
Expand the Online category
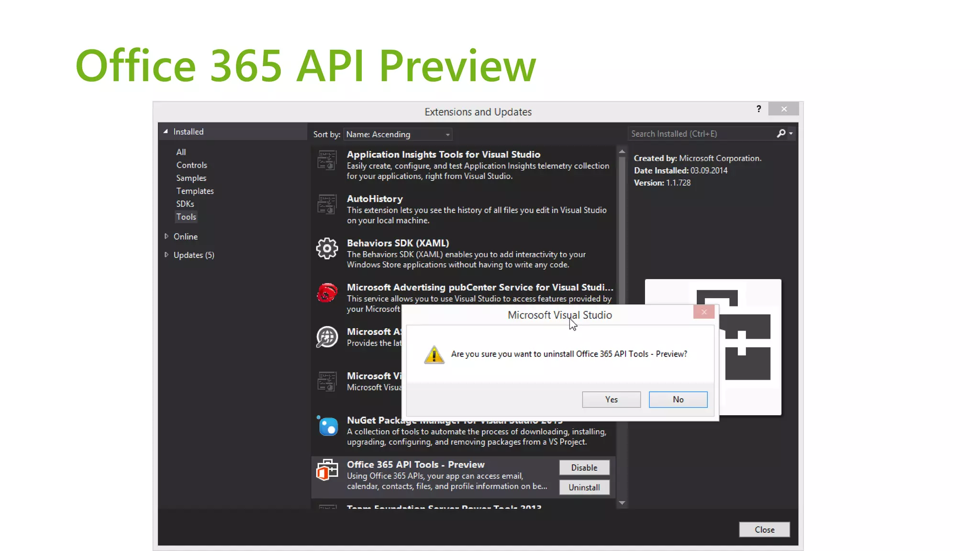pyautogui.click(x=166, y=236)
